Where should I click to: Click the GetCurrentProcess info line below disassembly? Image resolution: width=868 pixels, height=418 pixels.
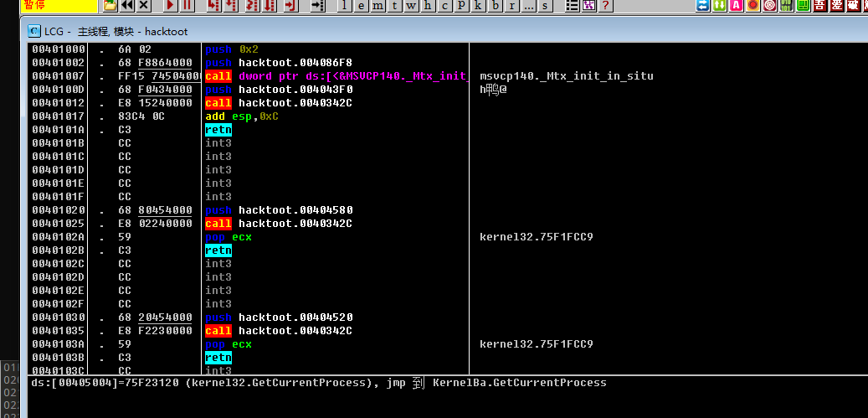(x=319, y=383)
